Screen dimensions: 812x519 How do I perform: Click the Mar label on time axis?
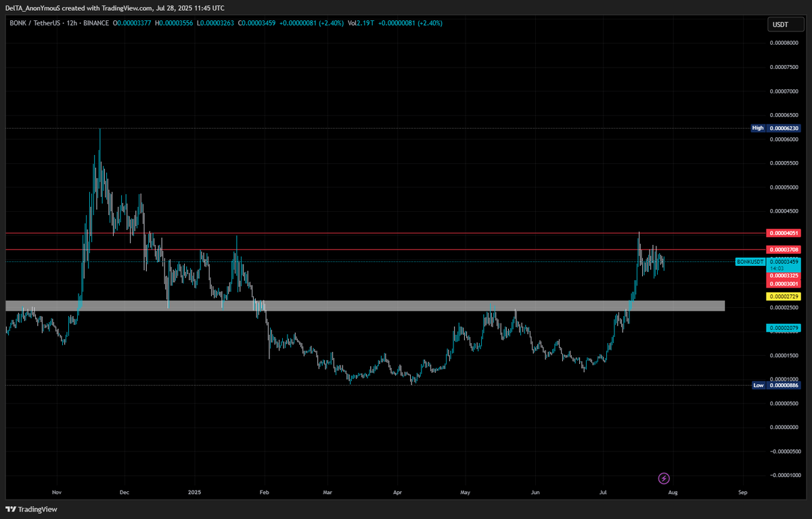tap(328, 493)
